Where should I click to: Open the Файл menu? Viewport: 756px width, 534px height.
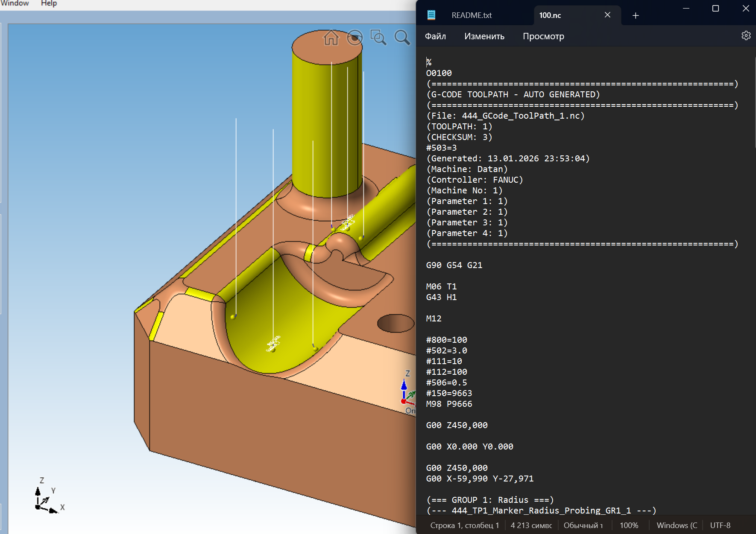435,36
